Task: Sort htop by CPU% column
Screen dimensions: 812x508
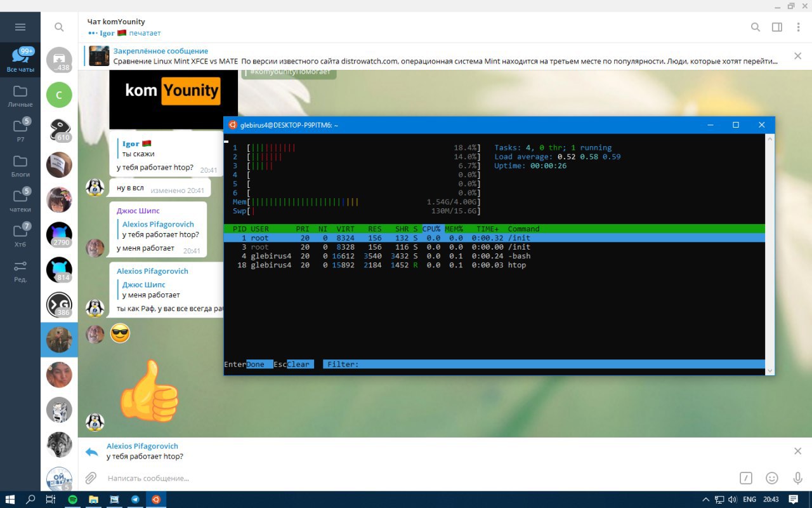Action: coord(431,229)
